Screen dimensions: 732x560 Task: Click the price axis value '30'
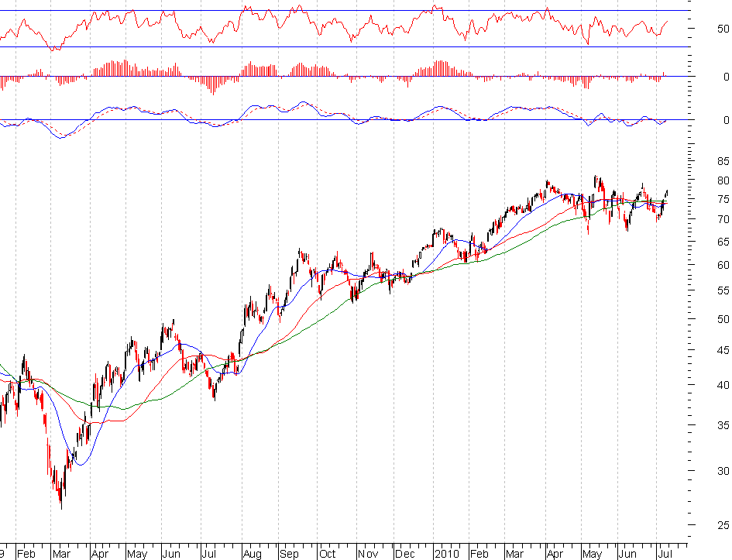click(723, 472)
